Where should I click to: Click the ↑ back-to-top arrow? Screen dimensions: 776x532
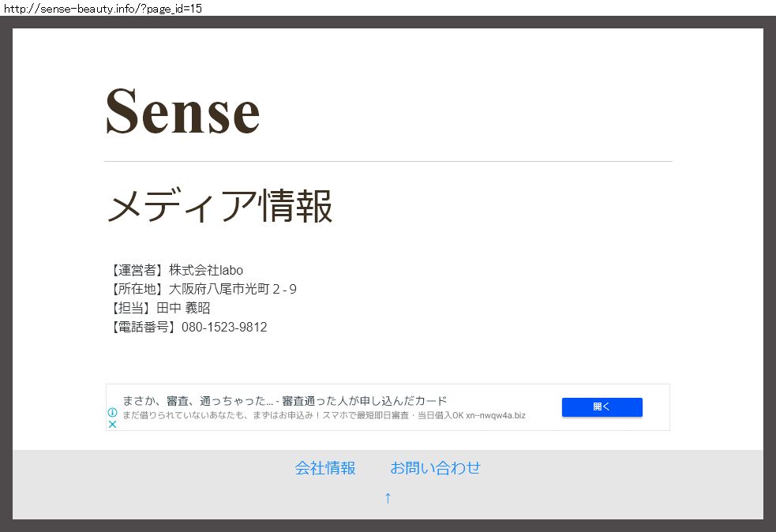(x=388, y=497)
